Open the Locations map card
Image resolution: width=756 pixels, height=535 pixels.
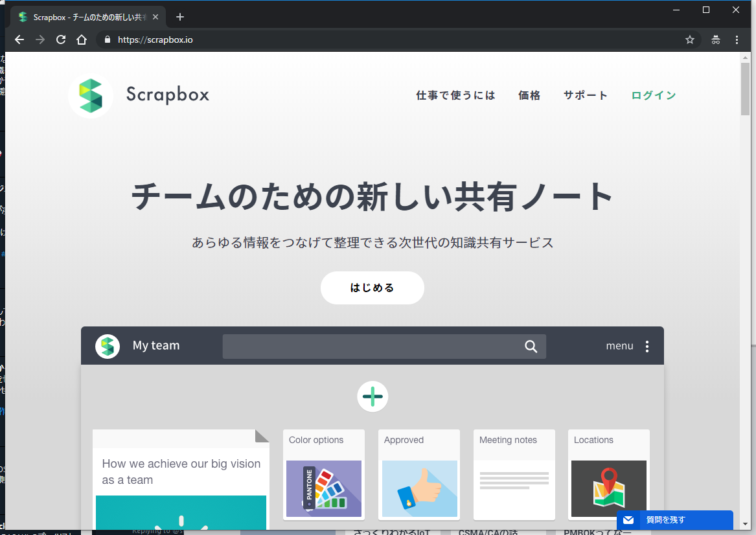(x=609, y=475)
